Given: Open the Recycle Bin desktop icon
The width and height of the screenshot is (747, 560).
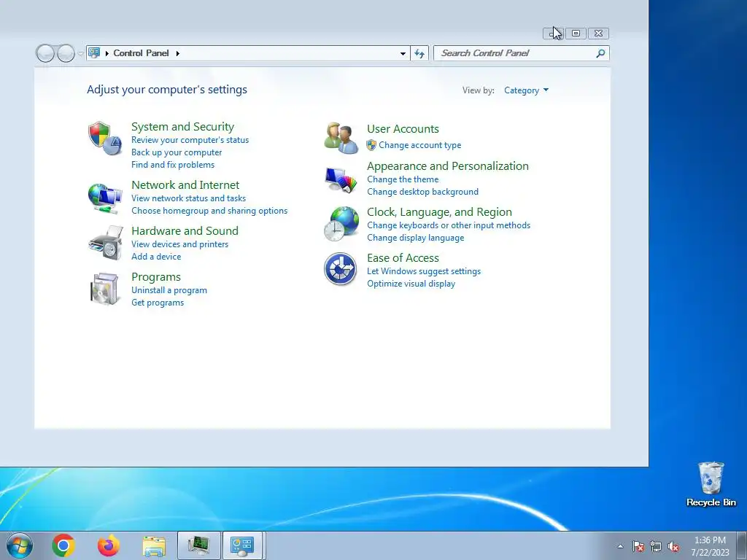Looking at the screenshot, I should [x=711, y=484].
